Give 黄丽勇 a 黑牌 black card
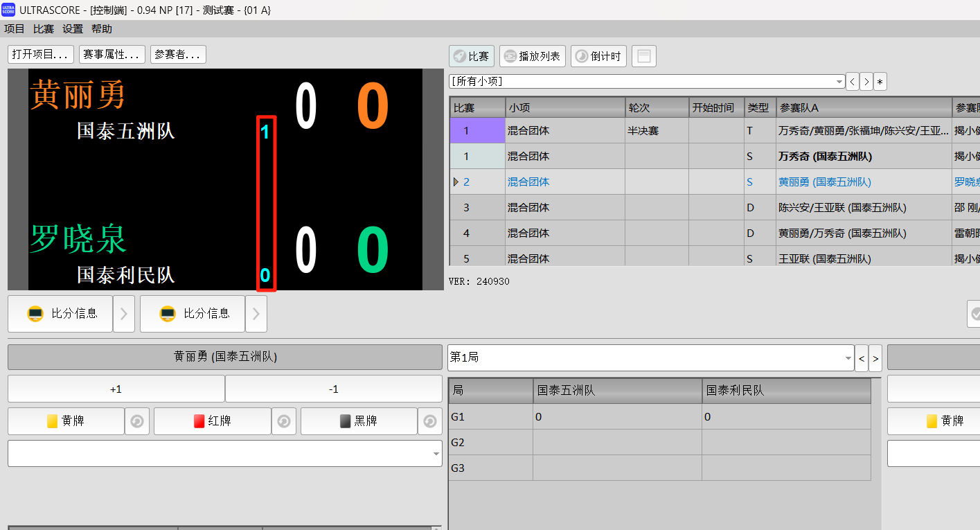This screenshot has width=980, height=530. pos(359,421)
